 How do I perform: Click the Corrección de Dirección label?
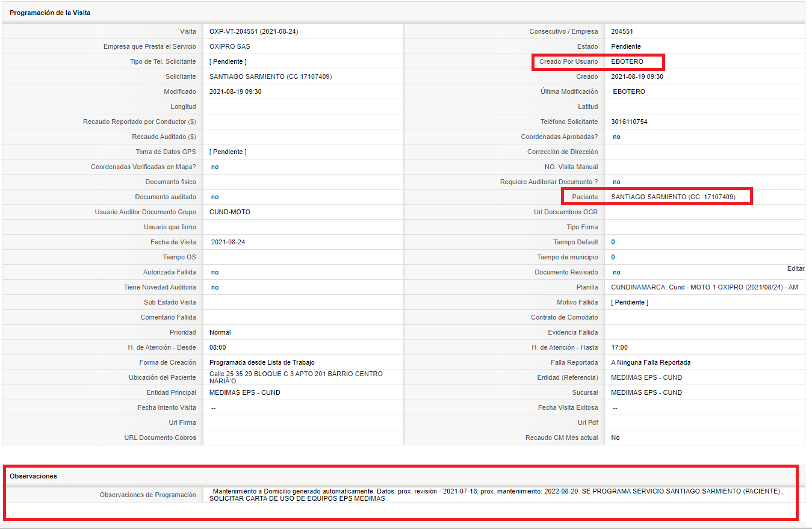pos(563,152)
